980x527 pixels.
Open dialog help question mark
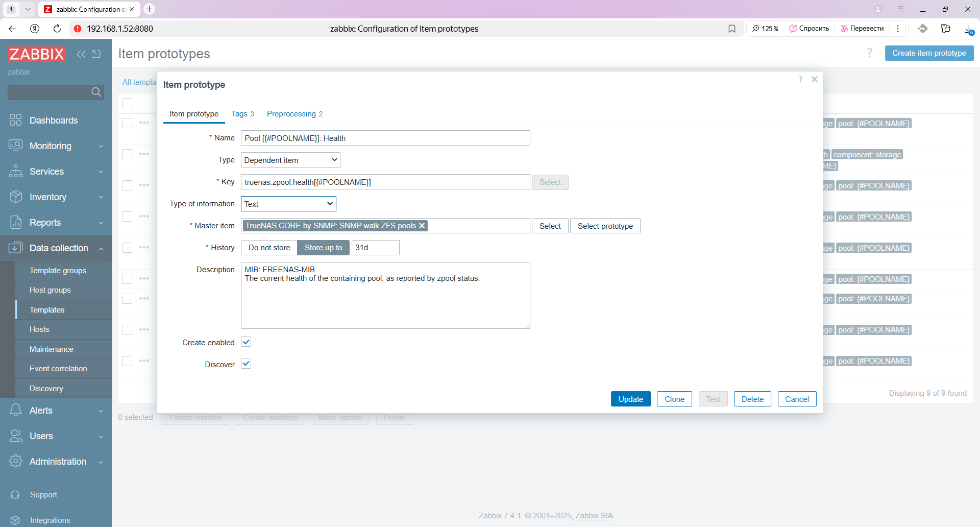800,79
